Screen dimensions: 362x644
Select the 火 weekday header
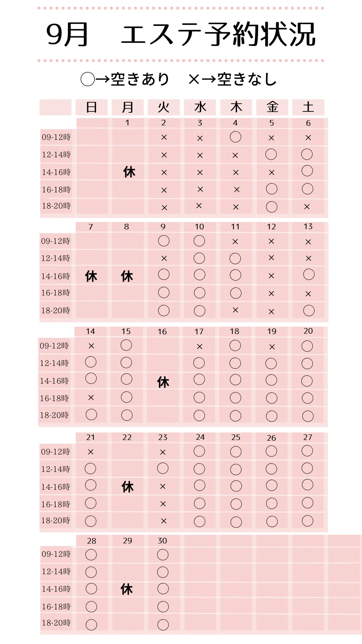164,107
